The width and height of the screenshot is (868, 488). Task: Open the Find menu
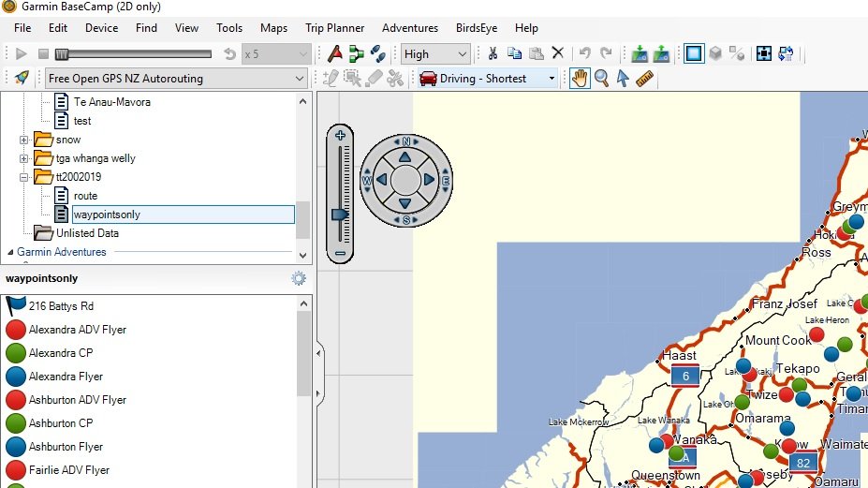(146, 28)
